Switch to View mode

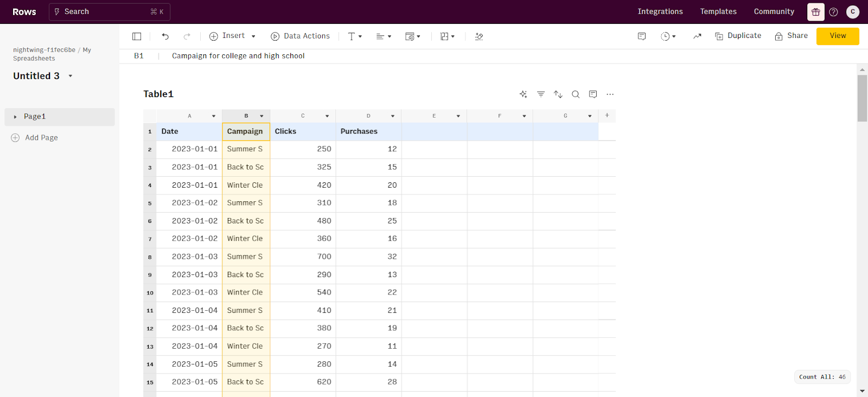click(x=838, y=36)
